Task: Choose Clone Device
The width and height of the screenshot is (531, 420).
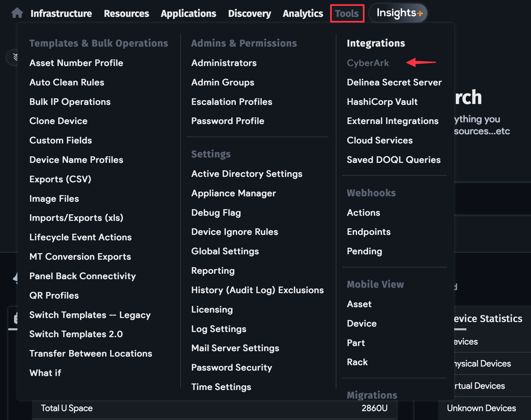Action: pos(58,121)
